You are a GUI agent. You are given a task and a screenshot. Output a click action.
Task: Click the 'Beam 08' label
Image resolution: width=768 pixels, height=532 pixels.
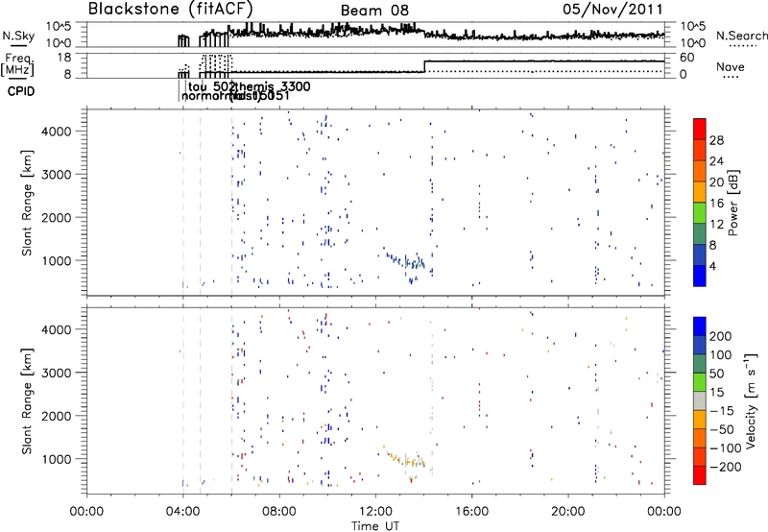[x=374, y=11]
